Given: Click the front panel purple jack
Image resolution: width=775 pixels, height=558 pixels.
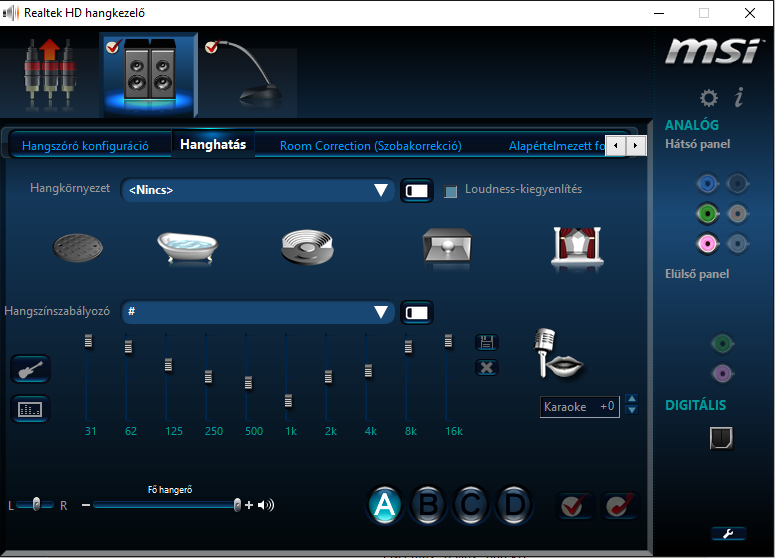Looking at the screenshot, I should [722, 374].
